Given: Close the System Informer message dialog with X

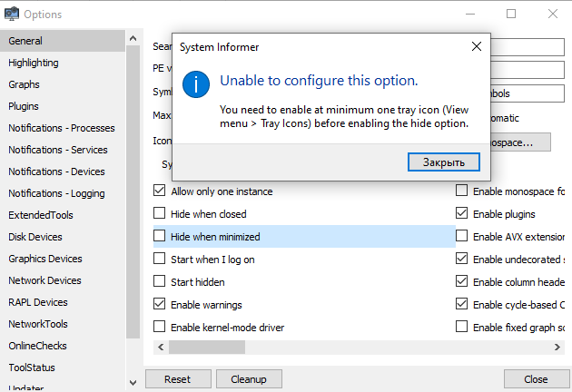Looking at the screenshot, I should (x=477, y=46).
